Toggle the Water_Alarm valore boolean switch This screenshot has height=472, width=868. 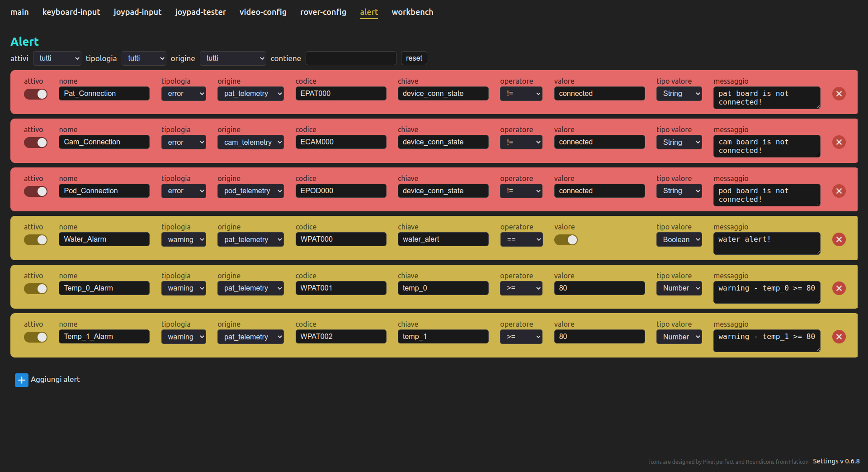click(x=566, y=240)
